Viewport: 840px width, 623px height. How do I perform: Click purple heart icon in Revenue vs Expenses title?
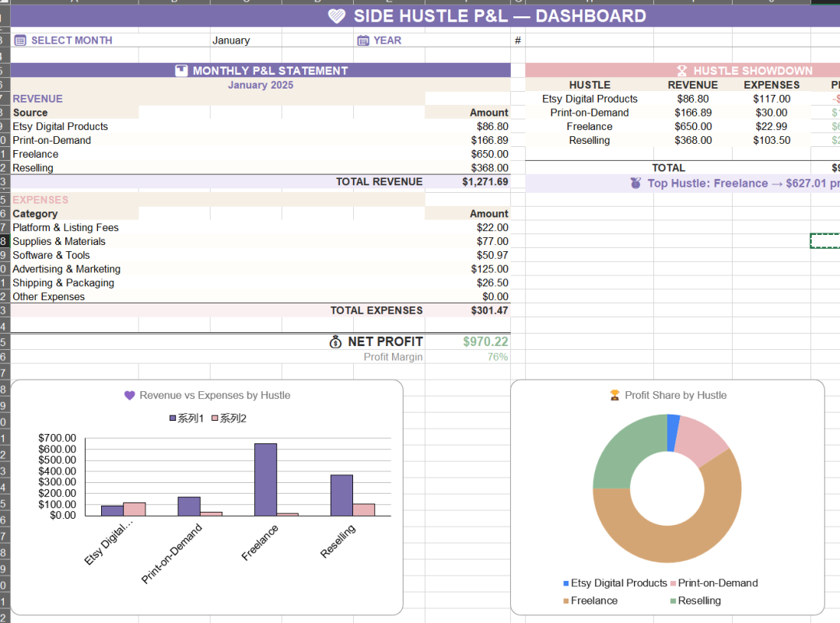pos(130,395)
